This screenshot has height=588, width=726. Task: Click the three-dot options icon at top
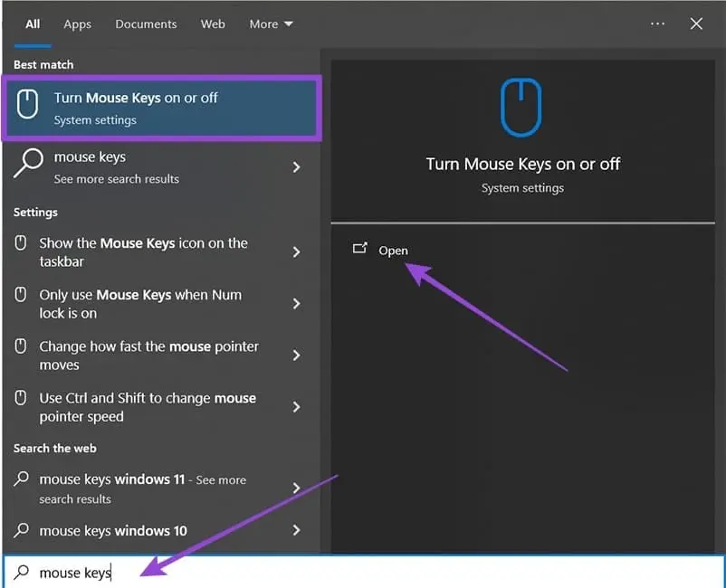point(658,24)
